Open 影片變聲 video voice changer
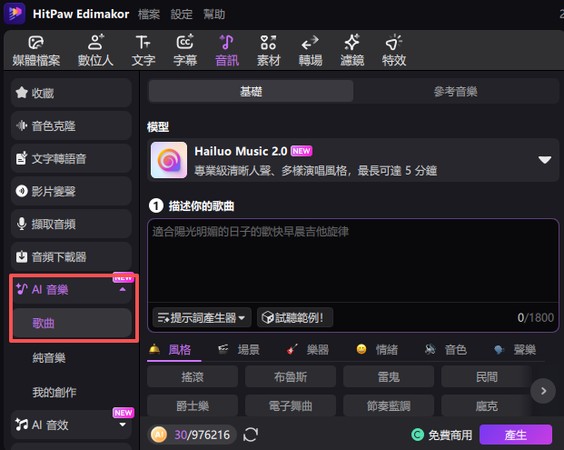The image size is (564, 450). pyautogui.click(x=71, y=191)
